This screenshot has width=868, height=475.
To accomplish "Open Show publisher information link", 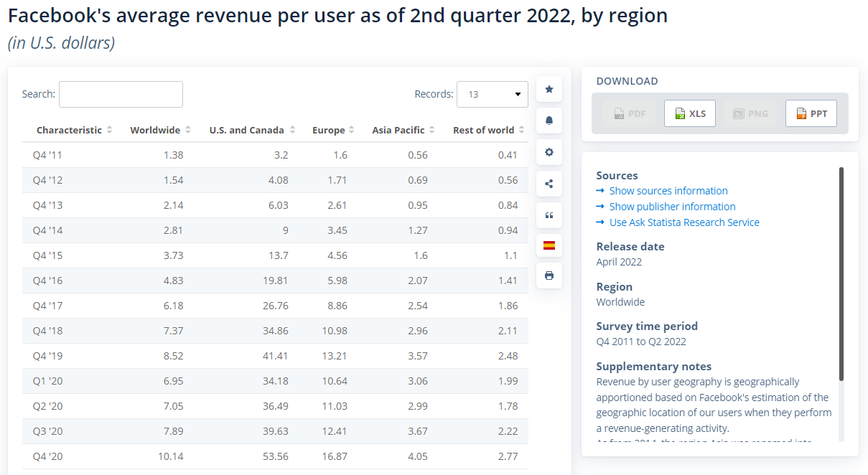I will coord(672,207).
